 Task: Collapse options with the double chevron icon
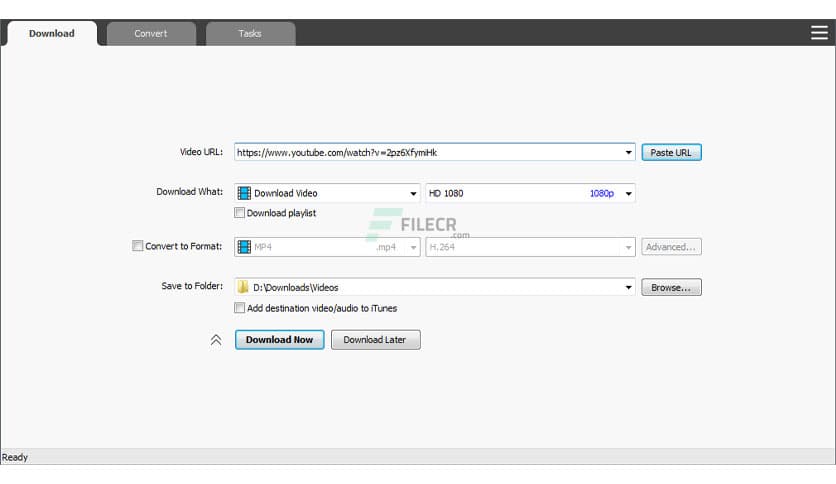[216, 340]
